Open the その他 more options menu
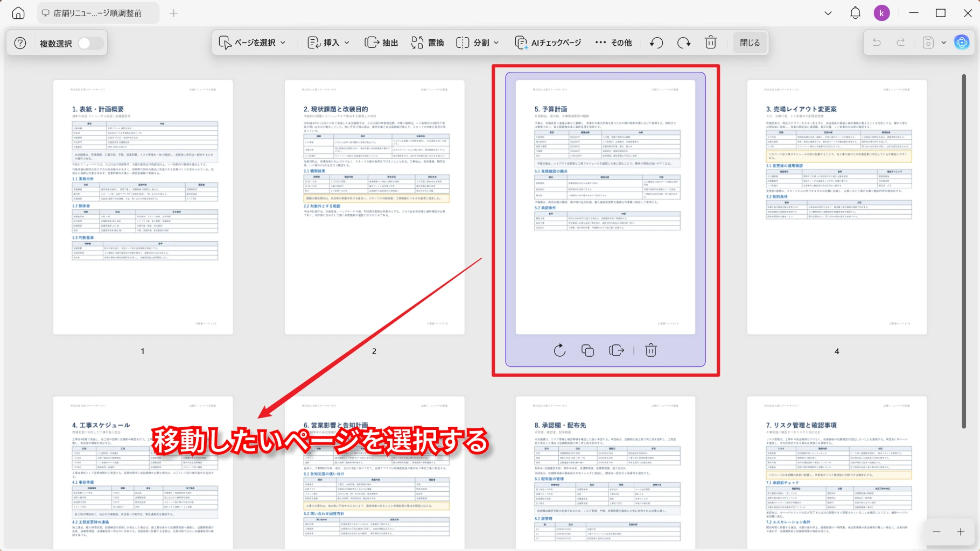The width and height of the screenshot is (980, 551). tap(613, 43)
